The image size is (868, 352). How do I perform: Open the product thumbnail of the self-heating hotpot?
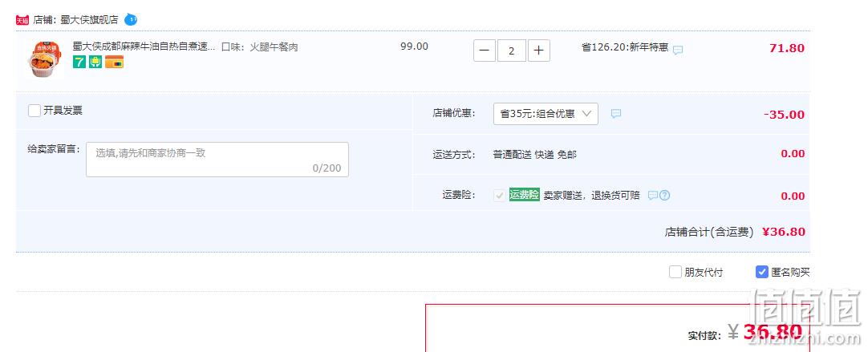[46, 59]
